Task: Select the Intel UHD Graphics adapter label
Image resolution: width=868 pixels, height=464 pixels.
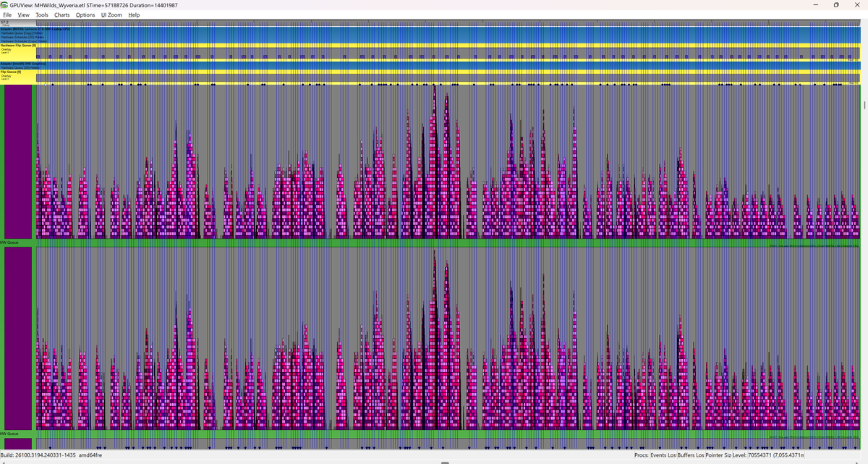Action: [x=23, y=63]
